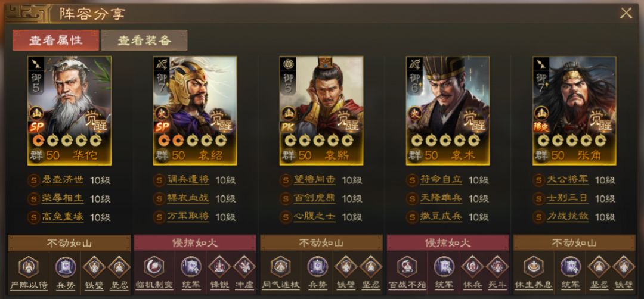Select the 冲虚 diamond icon
The image size is (644, 299).
click(x=244, y=267)
